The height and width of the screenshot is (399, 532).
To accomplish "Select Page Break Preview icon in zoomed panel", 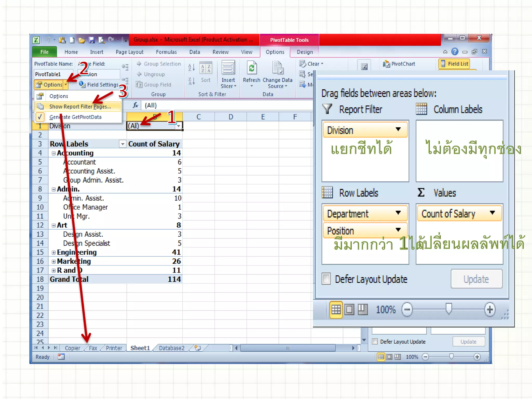I will [363, 309].
